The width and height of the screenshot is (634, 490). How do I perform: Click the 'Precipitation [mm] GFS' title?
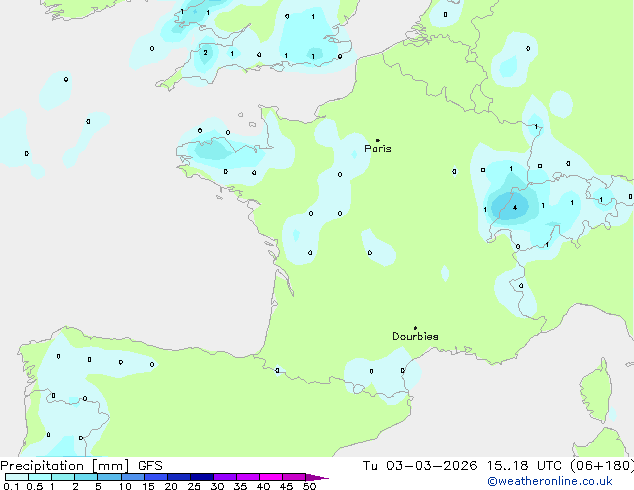81,466
